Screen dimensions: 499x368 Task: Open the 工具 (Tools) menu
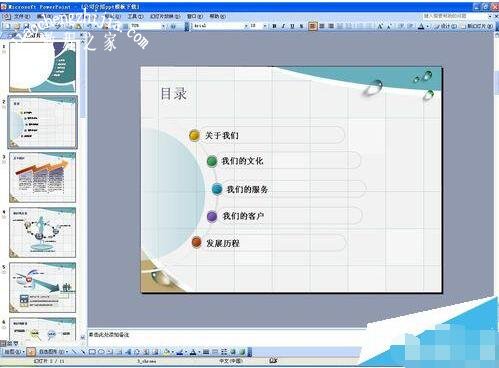(x=135, y=16)
